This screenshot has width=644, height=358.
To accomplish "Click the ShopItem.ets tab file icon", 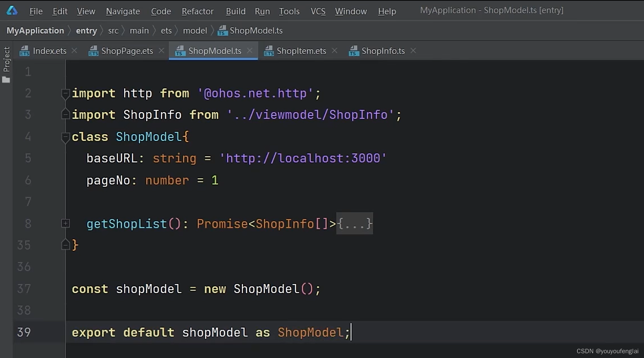I will [269, 51].
